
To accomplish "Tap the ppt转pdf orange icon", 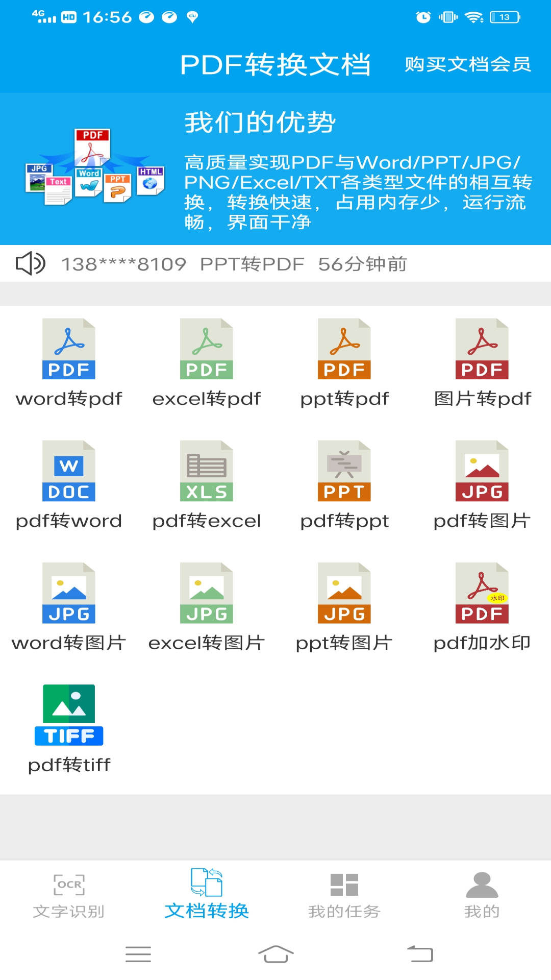I will (x=344, y=349).
